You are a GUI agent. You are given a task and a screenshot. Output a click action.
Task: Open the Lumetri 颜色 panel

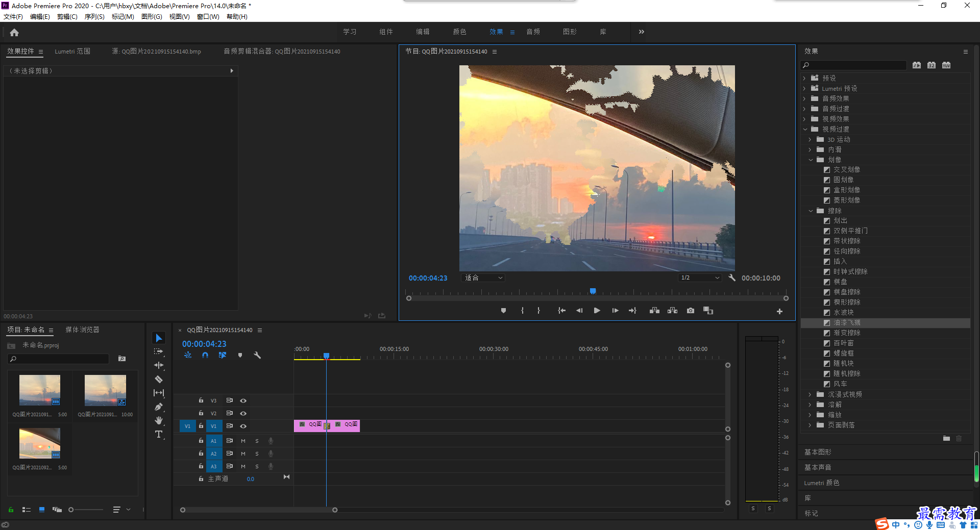coord(822,483)
